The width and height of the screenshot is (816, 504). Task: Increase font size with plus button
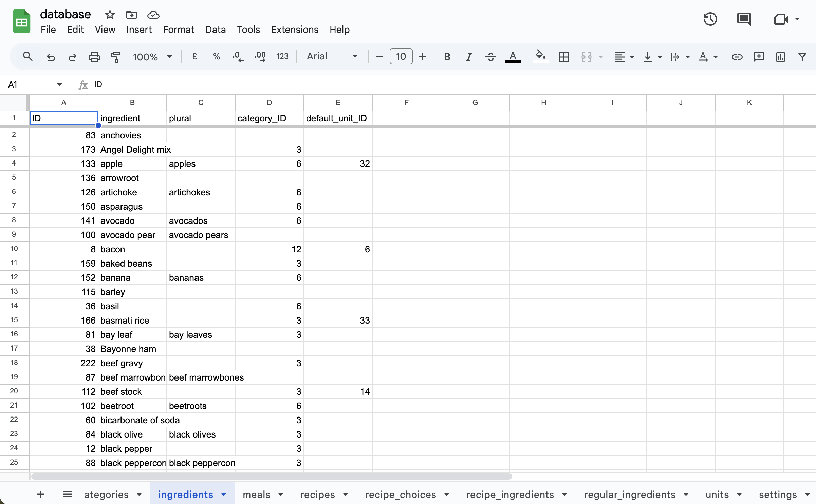pos(423,56)
